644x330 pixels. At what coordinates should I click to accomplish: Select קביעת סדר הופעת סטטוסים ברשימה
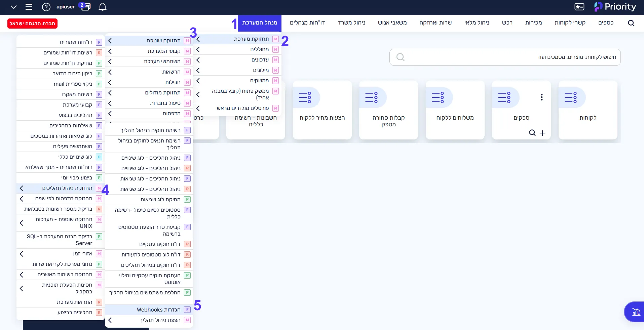tap(149, 231)
